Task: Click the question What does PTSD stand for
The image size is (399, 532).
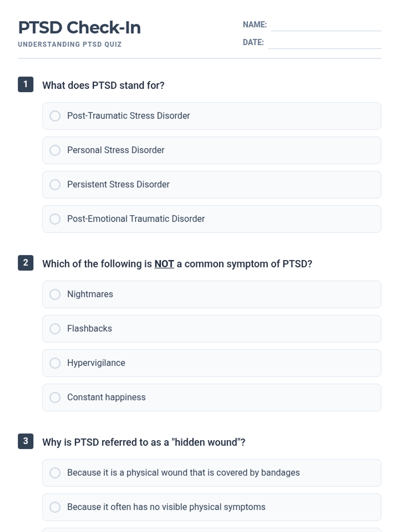Action: (x=103, y=85)
